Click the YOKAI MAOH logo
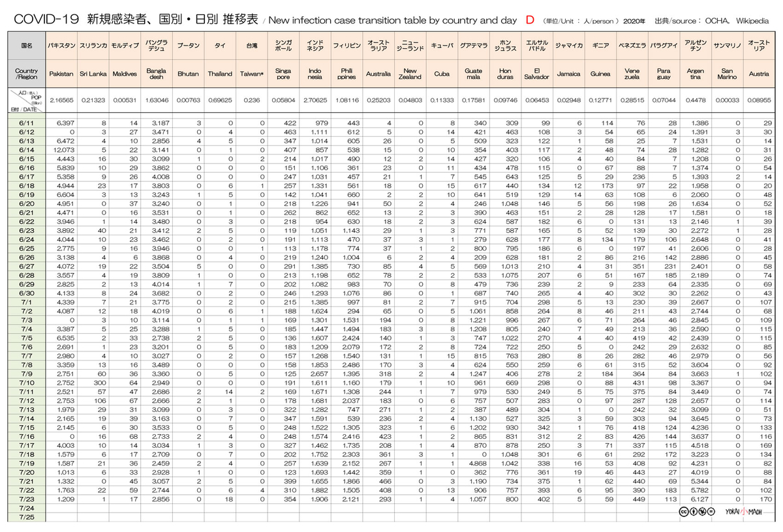The height and width of the screenshot is (532, 783). [x=745, y=511]
